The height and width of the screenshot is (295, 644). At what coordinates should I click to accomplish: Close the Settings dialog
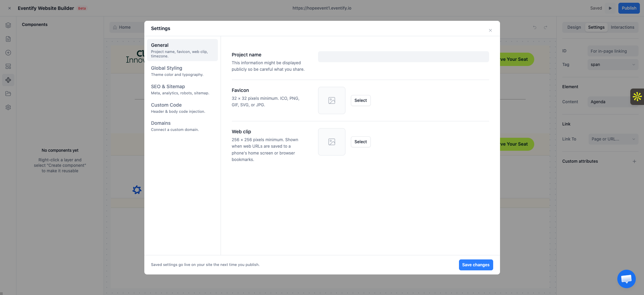click(x=490, y=30)
